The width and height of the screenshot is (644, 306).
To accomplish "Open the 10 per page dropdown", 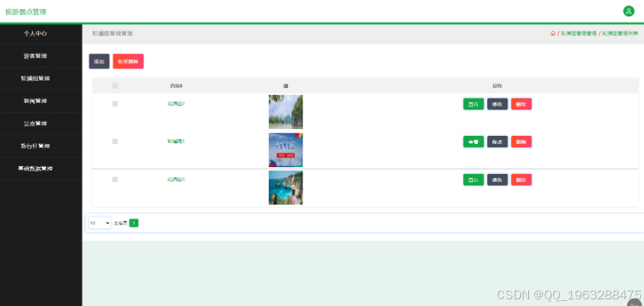I will coord(100,222).
